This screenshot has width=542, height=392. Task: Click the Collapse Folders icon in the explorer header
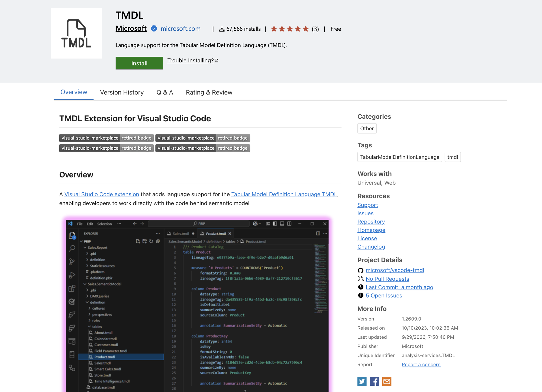[x=158, y=241]
